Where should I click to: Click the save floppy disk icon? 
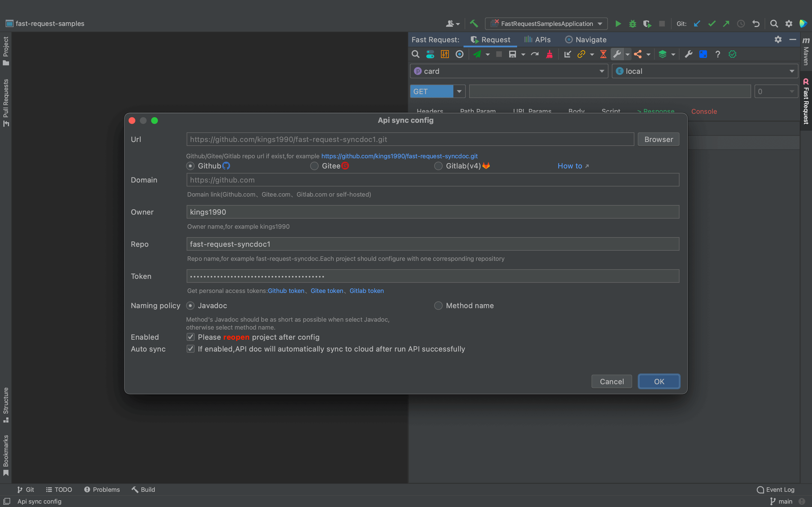[x=512, y=54]
